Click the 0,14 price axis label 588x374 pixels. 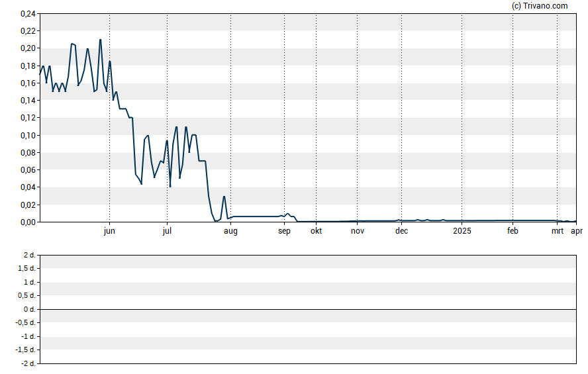[x=28, y=101]
